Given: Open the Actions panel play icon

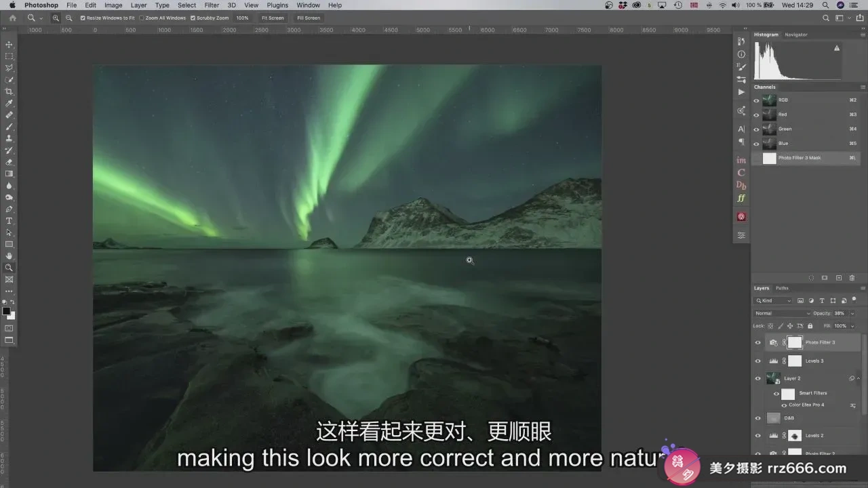Looking at the screenshot, I should pos(741,91).
